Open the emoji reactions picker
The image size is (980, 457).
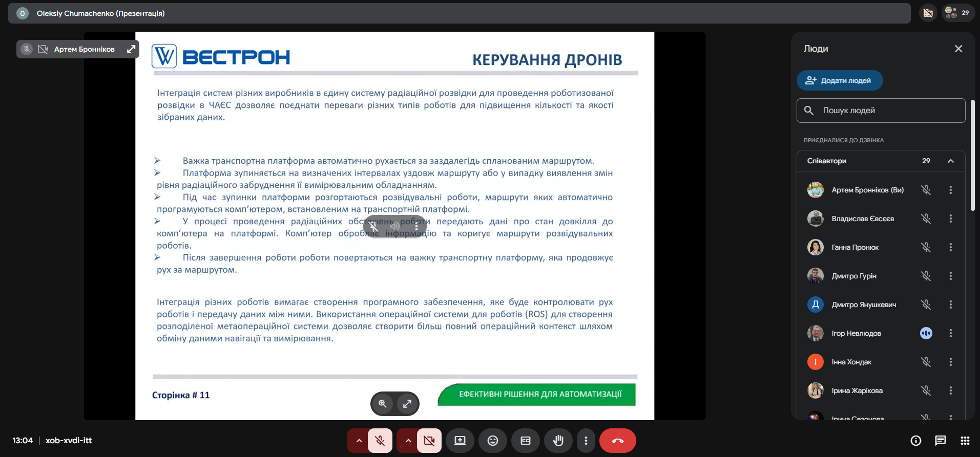tap(492, 441)
